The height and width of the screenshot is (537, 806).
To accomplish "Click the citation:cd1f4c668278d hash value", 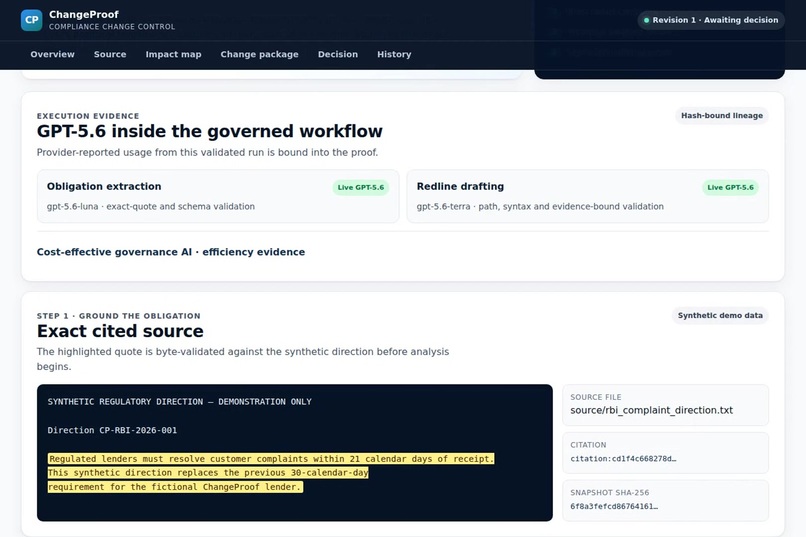I will 623,459.
